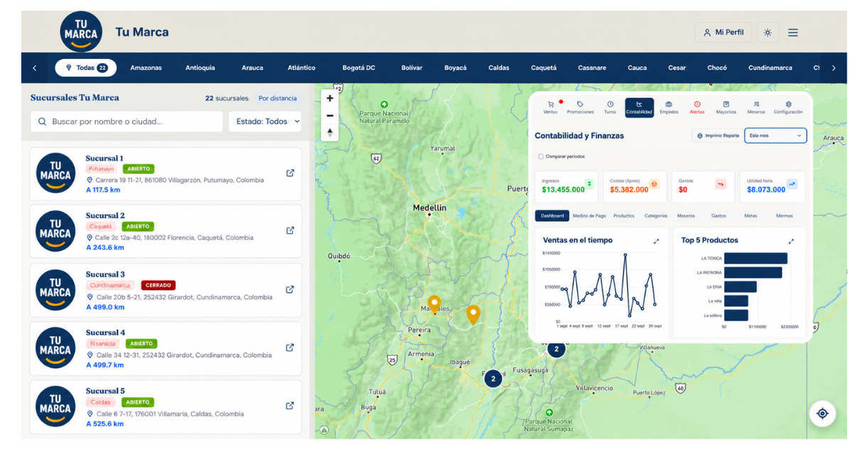Select the Todas 22 filter chip
This screenshot has height=450, width=868.
click(x=86, y=68)
